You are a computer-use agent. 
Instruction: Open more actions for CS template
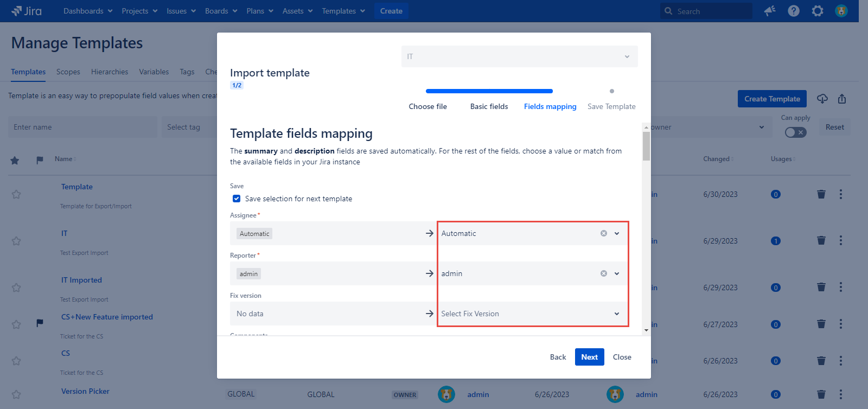pos(840,361)
